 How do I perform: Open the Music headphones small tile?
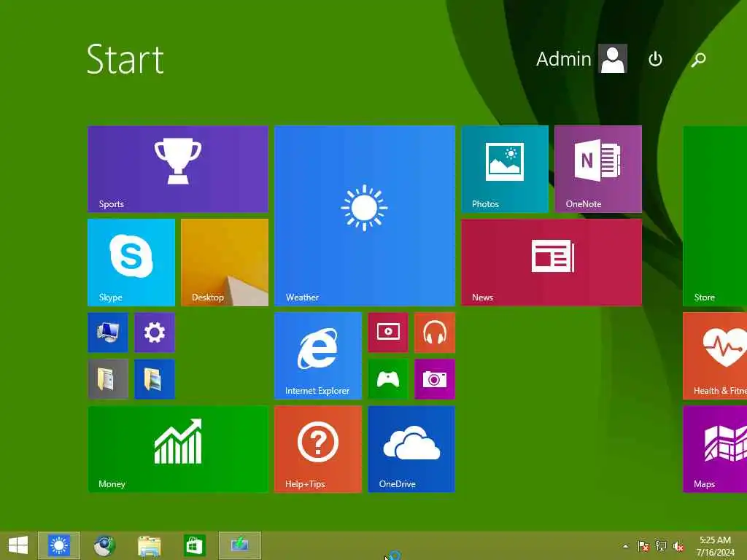pos(435,332)
